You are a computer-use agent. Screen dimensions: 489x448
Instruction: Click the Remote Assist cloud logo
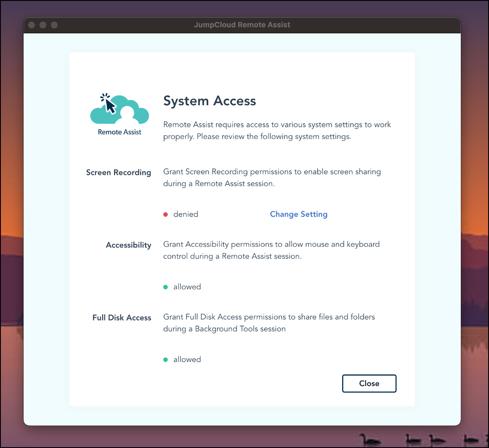pos(120,109)
